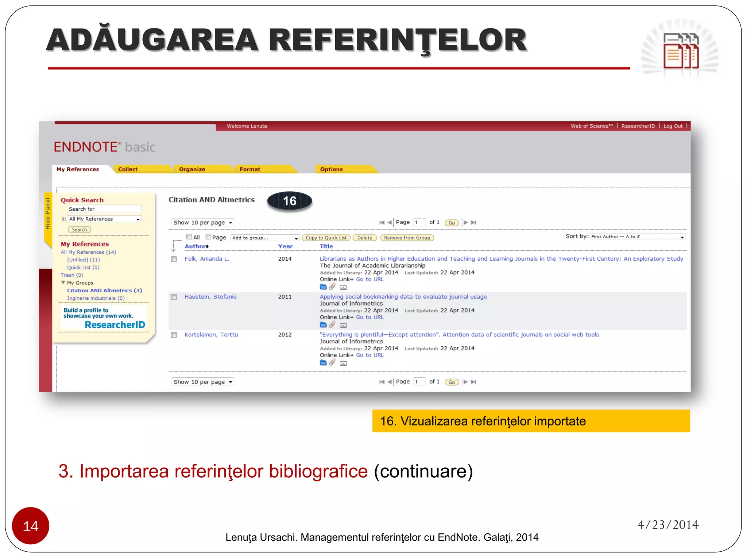Open Web of Science link in header

(592, 126)
